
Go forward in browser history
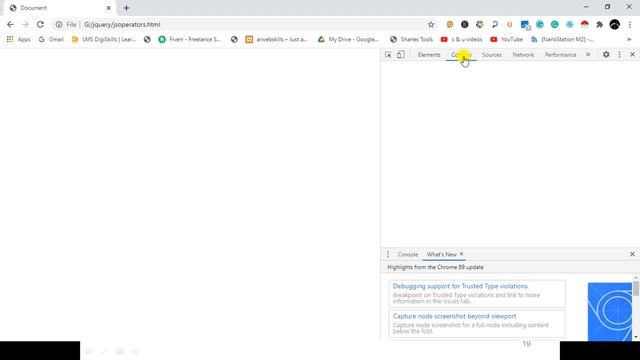pos(25,24)
